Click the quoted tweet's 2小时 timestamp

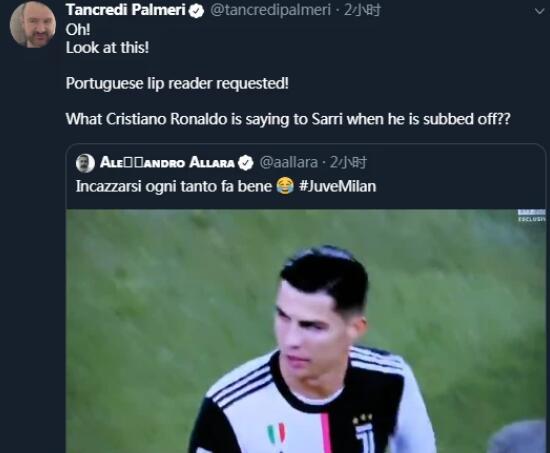point(348,163)
